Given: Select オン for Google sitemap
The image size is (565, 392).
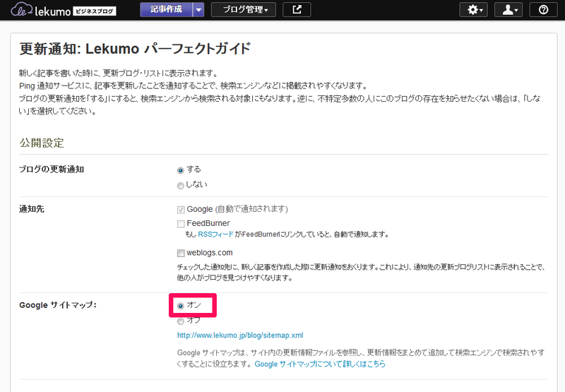Looking at the screenshot, I should point(181,306).
